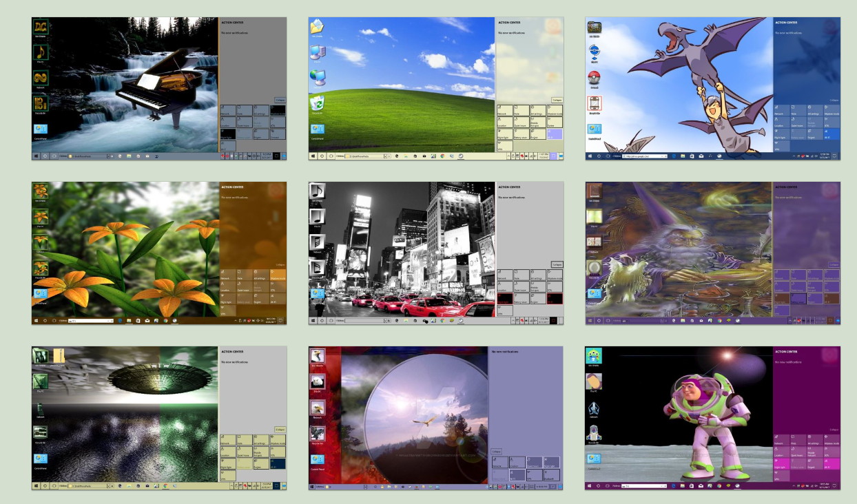Viewport: 857px width, 504px height.
Task: Toggle red Night light tile, Times Square desktop
Action: (505, 298)
